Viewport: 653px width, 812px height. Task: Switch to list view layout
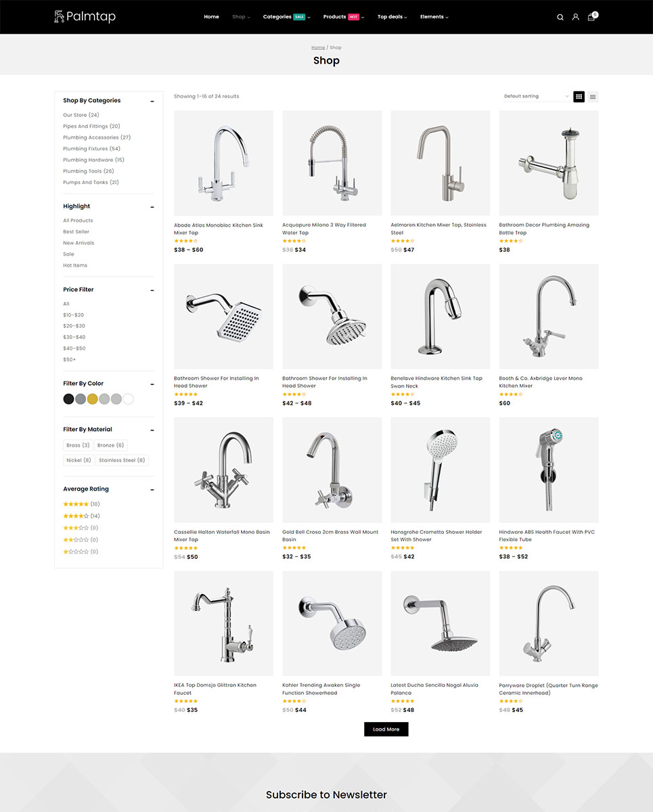[x=593, y=96]
